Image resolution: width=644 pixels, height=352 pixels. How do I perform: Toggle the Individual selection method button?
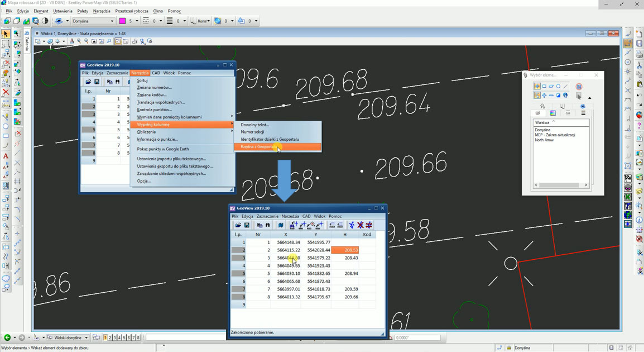[x=537, y=87]
